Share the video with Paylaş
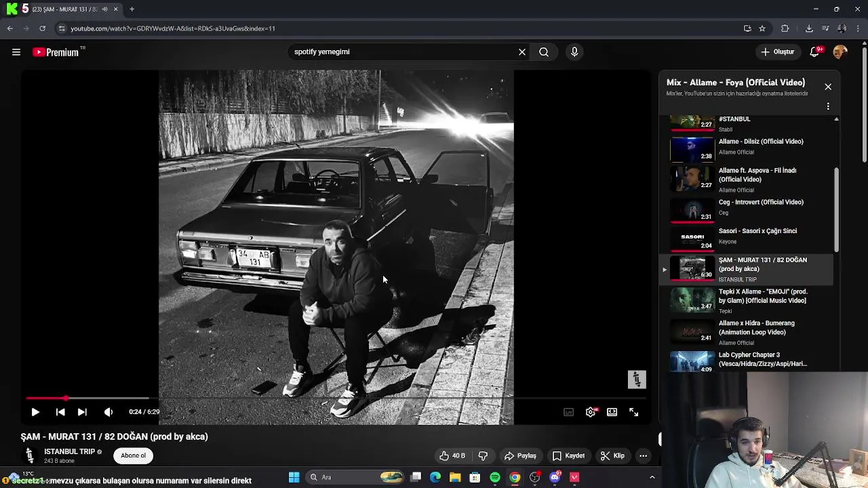868x488 pixels. (520, 455)
